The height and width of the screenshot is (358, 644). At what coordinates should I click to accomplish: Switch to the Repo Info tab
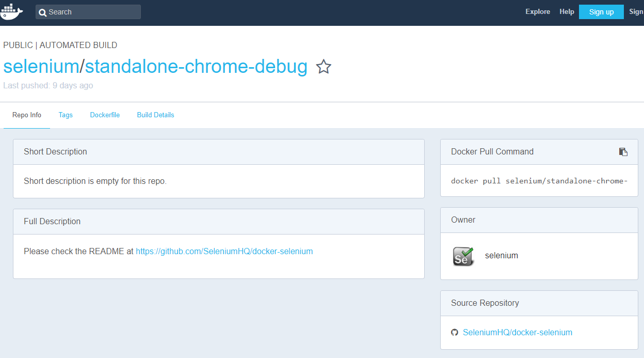point(27,115)
